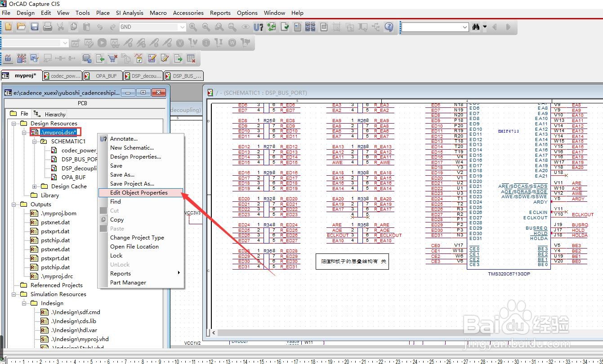Open the binoculars search options arrow
The height and width of the screenshot is (364, 603).
(485, 27)
